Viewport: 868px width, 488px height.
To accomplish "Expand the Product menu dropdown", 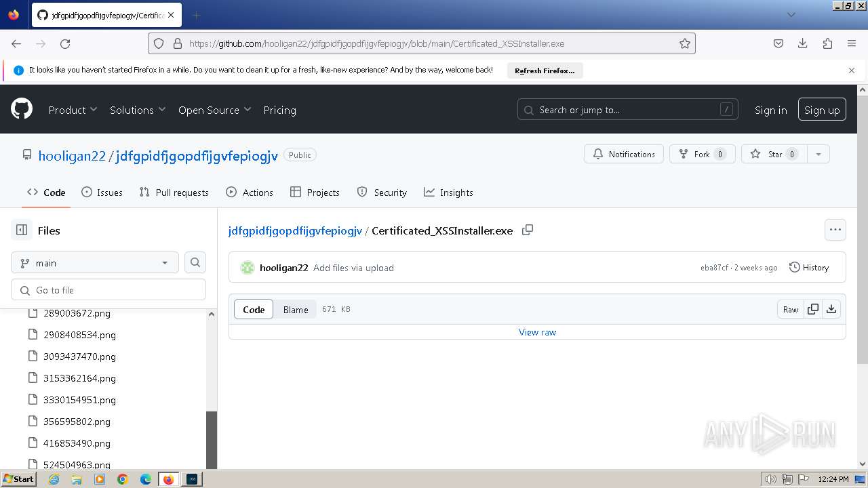I will coord(73,110).
